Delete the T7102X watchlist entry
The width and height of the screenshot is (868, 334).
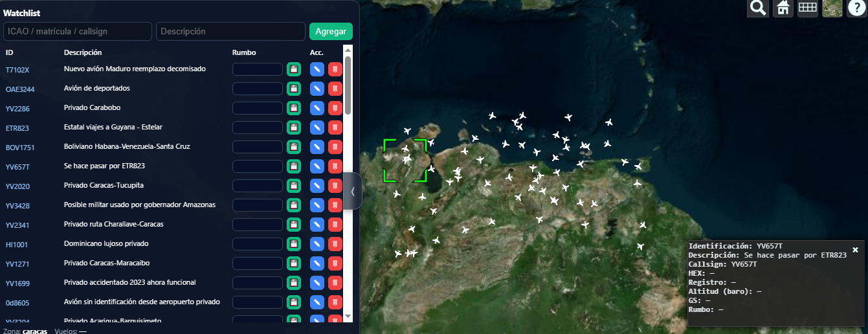coord(335,69)
